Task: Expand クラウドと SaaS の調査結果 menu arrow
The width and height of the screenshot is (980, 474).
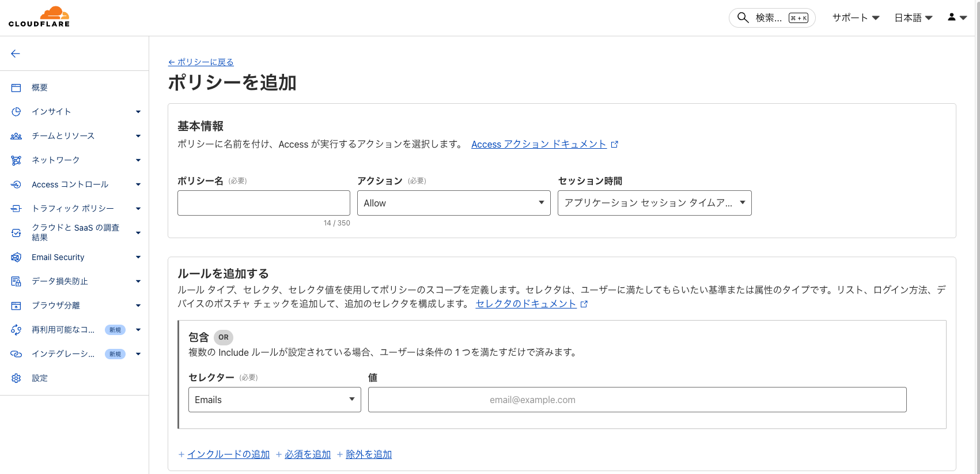Action: pos(138,233)
